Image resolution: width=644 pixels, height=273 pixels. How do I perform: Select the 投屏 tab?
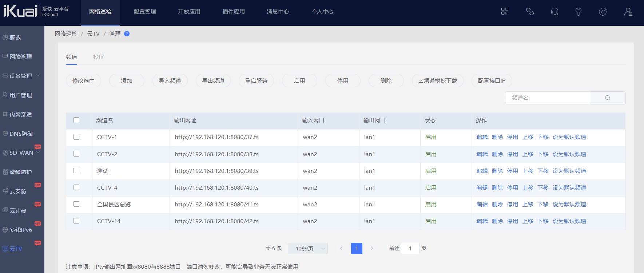click(x=99, y=57)
